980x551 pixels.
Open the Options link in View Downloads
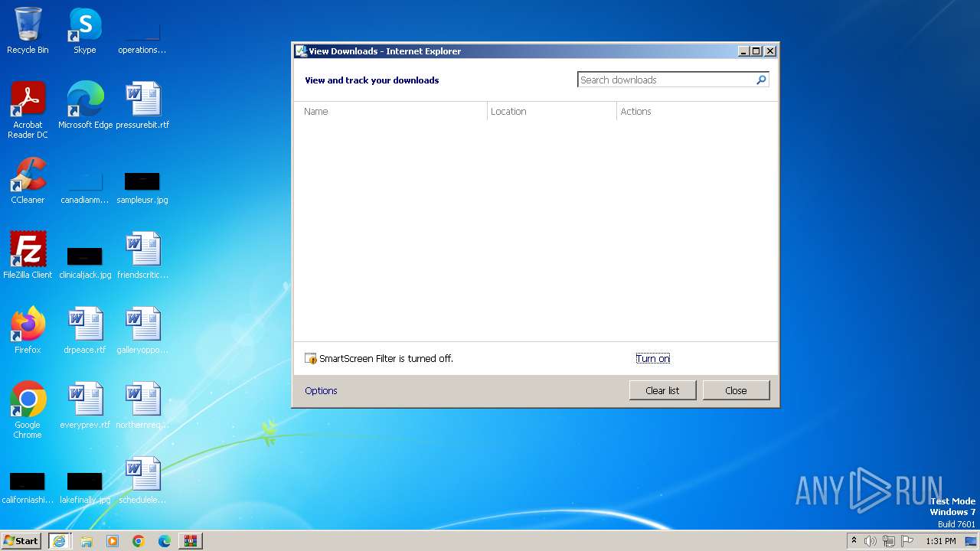click(321, 390)
